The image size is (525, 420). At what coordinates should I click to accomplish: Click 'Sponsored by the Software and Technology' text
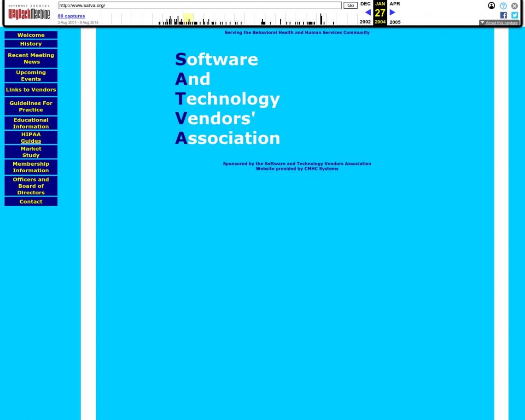(297, 164)
